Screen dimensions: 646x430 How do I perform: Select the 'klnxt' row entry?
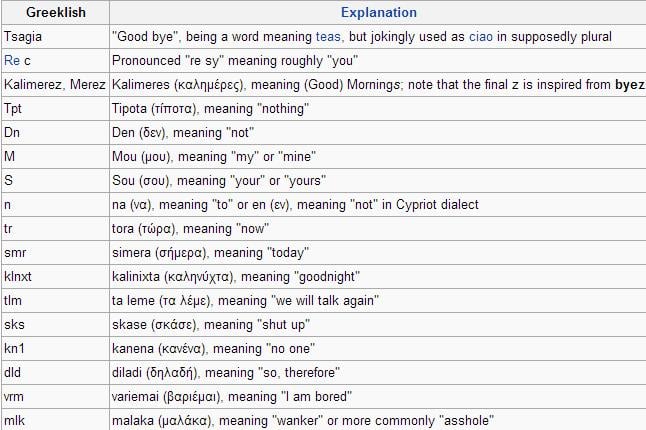click(x=56, y=276)
